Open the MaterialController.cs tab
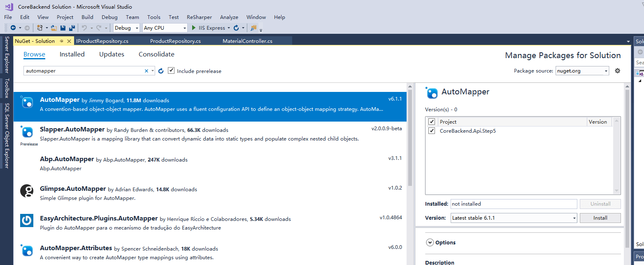Screen dimensions: 644x265 coord(247,41)
